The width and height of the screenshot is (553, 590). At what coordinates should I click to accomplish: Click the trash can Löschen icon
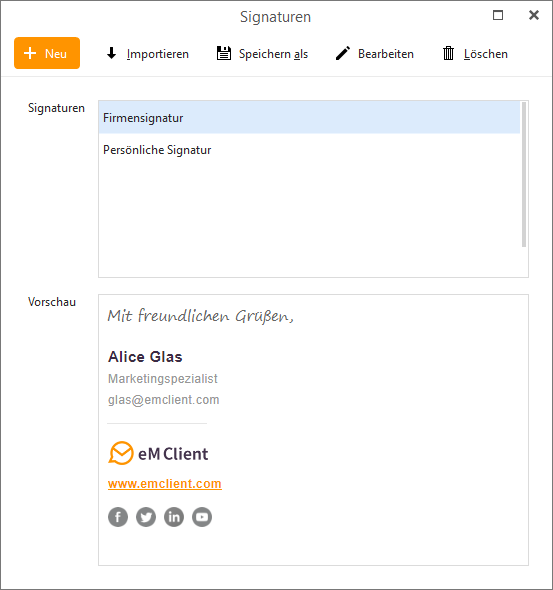(448, 53)
